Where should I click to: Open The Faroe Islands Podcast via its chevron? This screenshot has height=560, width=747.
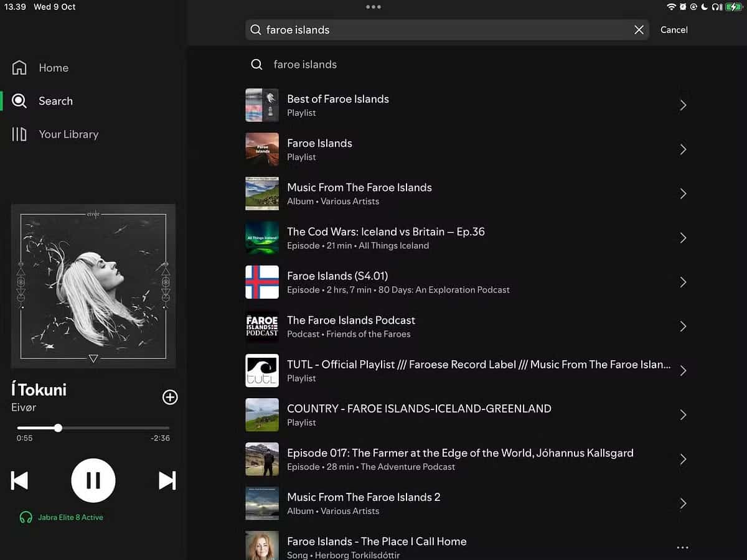tap(683, 326)
